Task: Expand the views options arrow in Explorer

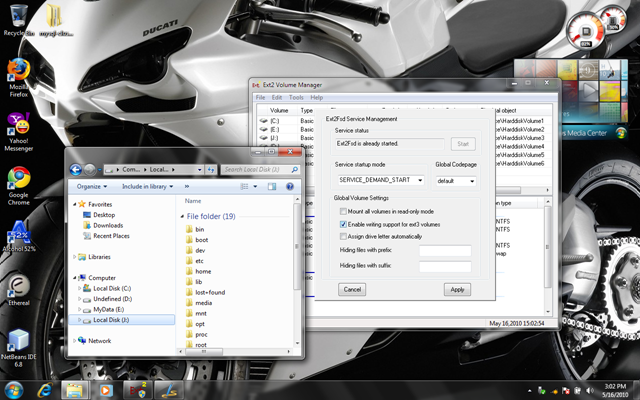Action: tap(256, 187)
